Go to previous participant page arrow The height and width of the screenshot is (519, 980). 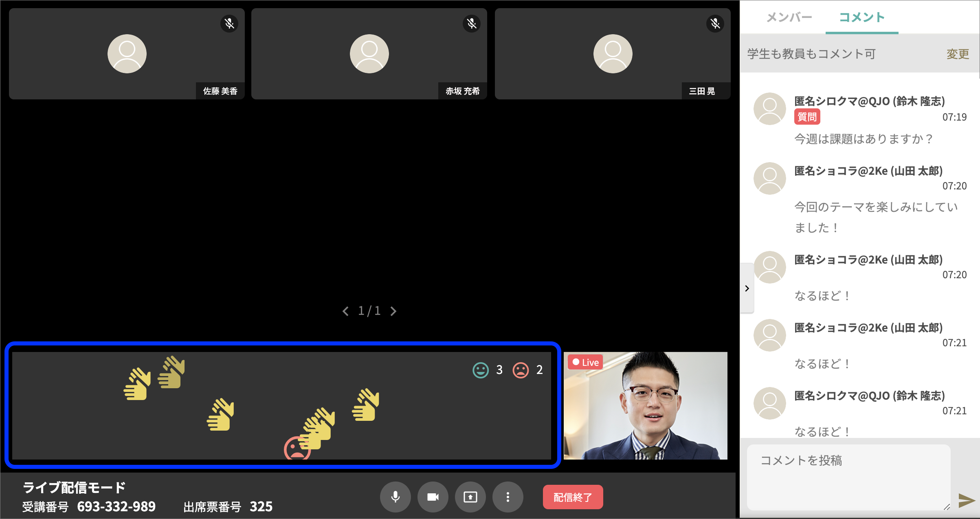[345, 311]
